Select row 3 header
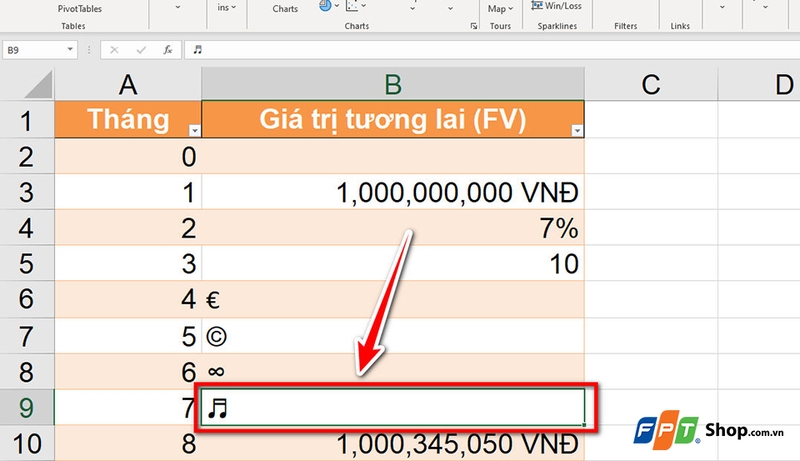Image resolution: width=800 pixels, height=461 pixels. tap(27, 192)
